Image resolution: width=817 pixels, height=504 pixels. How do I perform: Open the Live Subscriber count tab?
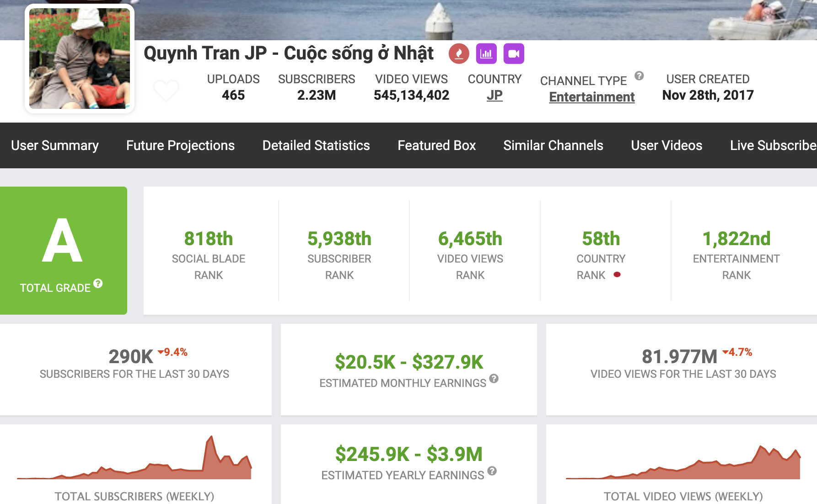tap(773, 145)
